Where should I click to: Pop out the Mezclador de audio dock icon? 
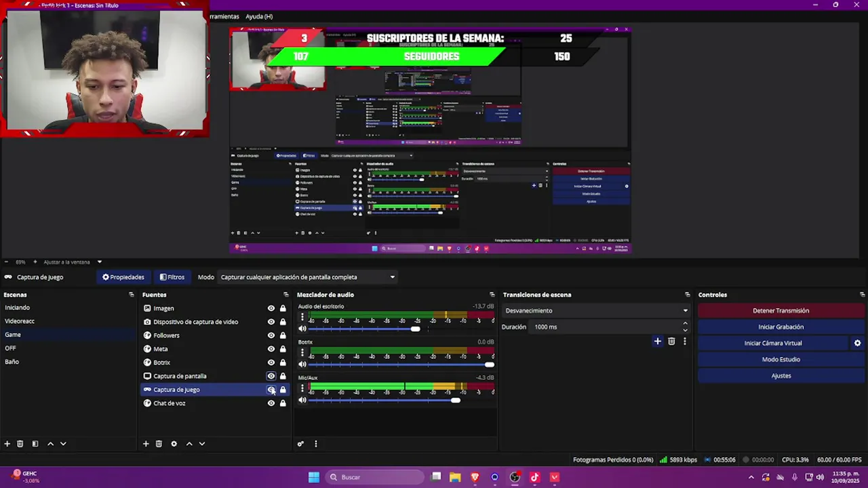click(492, 295)
